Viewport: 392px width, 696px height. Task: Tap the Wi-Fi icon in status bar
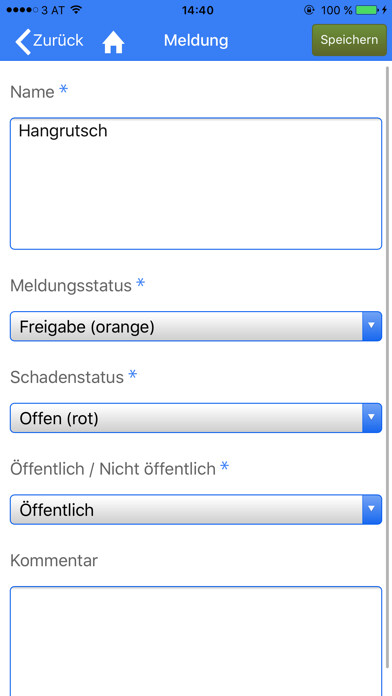76,10
